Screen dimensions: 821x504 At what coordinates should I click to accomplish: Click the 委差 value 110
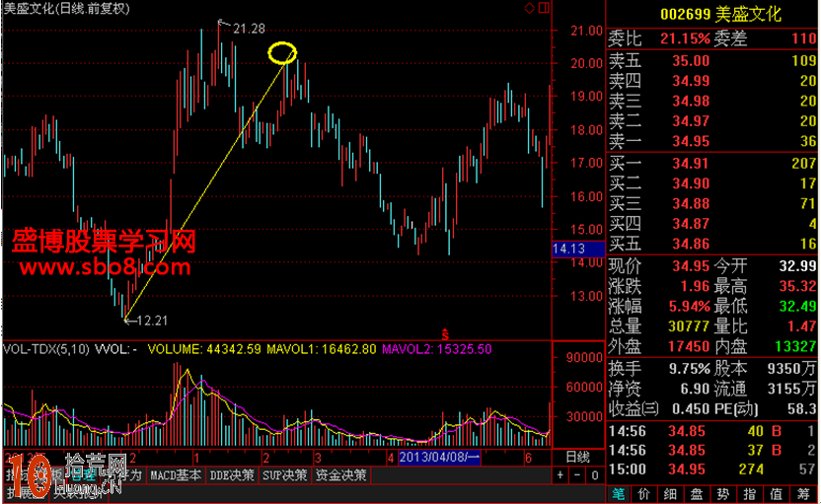pyautogui.click(x=803, y=38)
